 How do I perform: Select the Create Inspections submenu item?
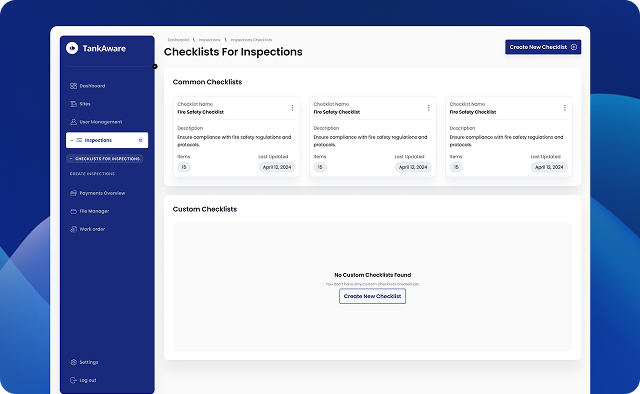[x=92, y=174]
